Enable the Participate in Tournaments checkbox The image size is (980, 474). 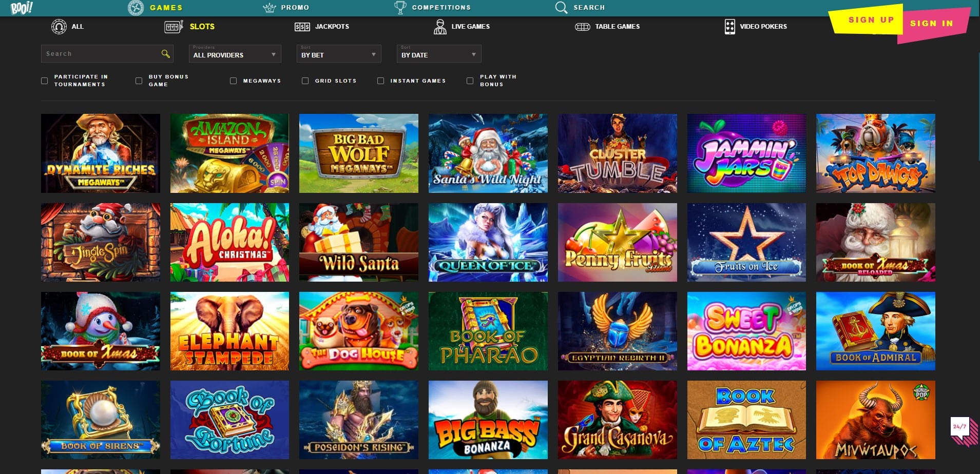[45, 81]
